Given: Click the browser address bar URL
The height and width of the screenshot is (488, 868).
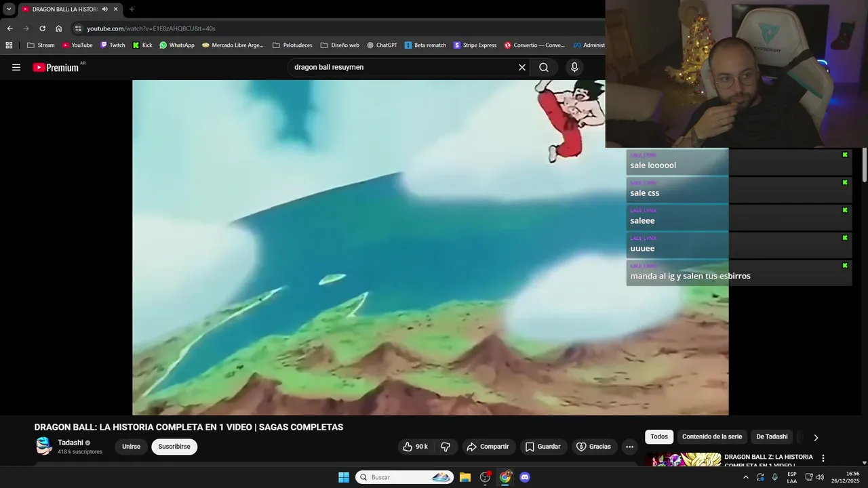Looking at the screenshot, I should 151,28.
